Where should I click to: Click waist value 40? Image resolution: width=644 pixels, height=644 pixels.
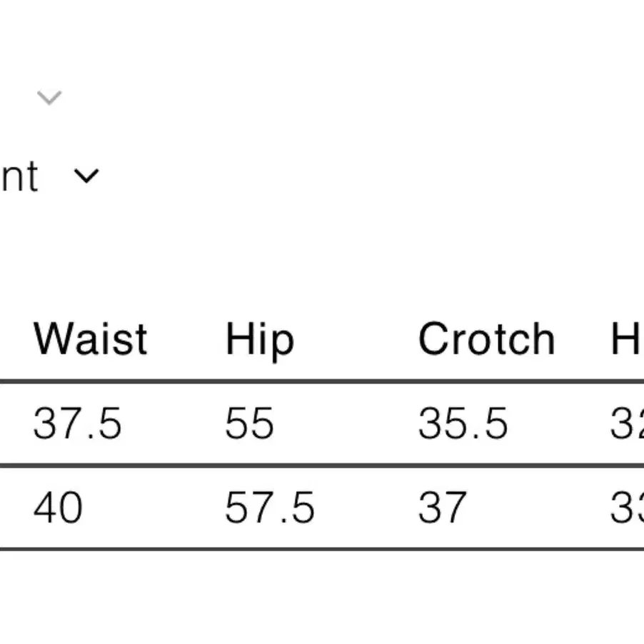point(58,508)
